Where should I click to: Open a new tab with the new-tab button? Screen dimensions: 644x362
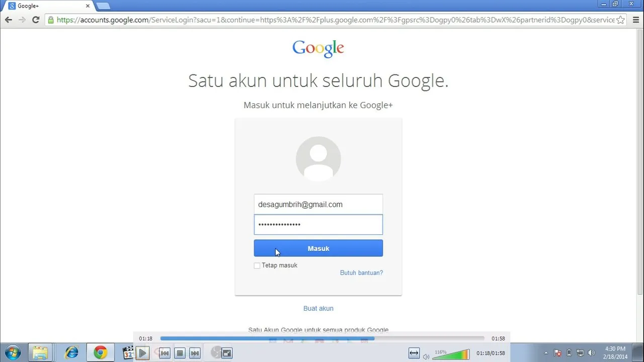pos(103,6)
